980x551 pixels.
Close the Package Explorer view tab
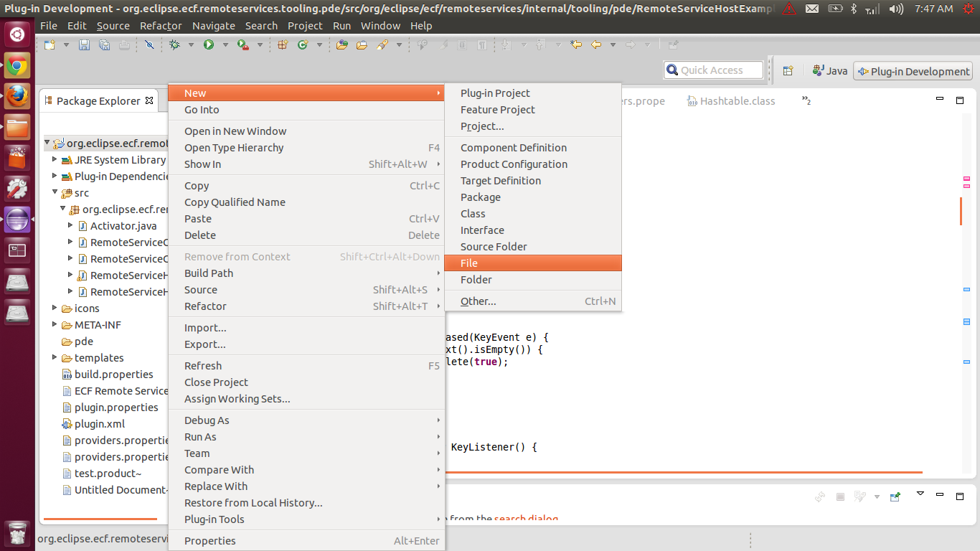pos(149,100)
